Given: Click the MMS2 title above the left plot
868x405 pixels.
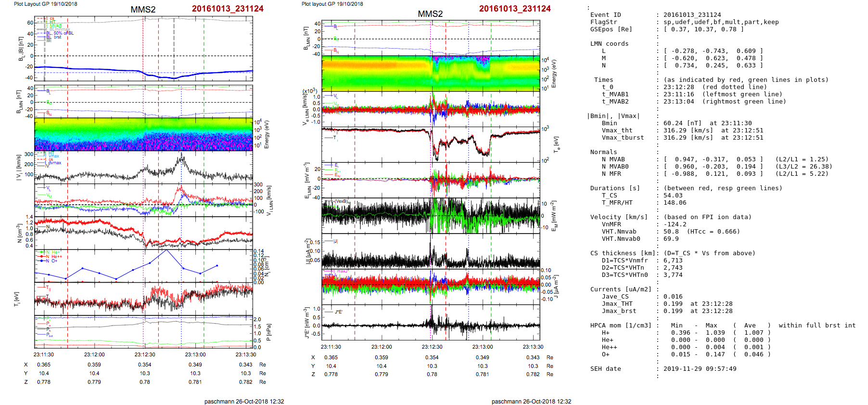Looking at the screenshot, I should coord(143,10).
